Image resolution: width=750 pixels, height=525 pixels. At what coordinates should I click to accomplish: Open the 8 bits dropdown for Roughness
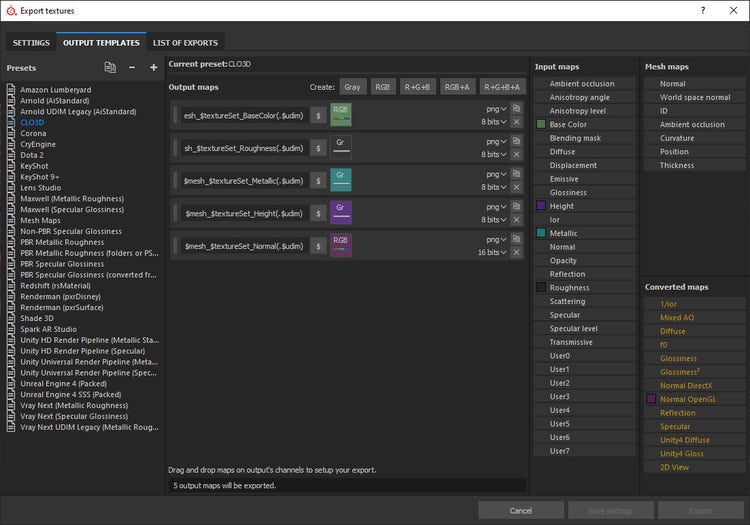click(494, 154)
